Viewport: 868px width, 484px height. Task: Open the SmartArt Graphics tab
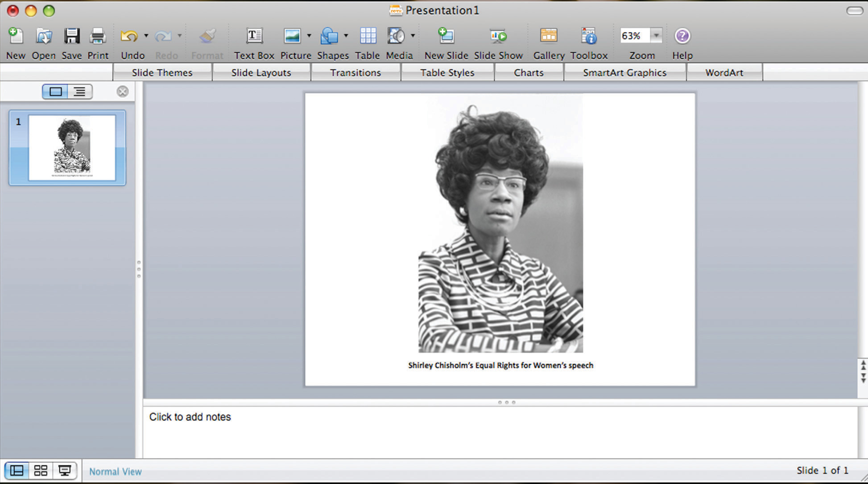(624, 72)
